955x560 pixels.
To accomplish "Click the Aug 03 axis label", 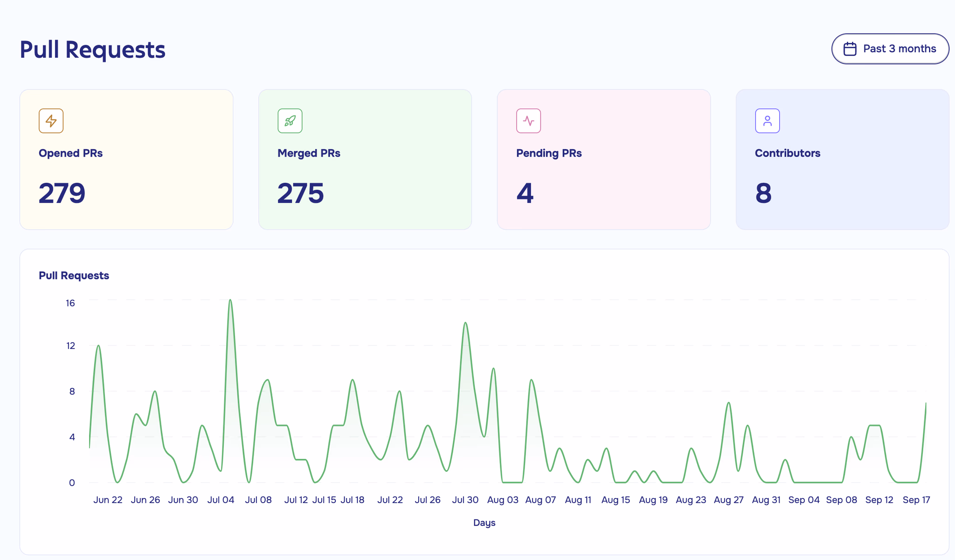I will 502,499.
